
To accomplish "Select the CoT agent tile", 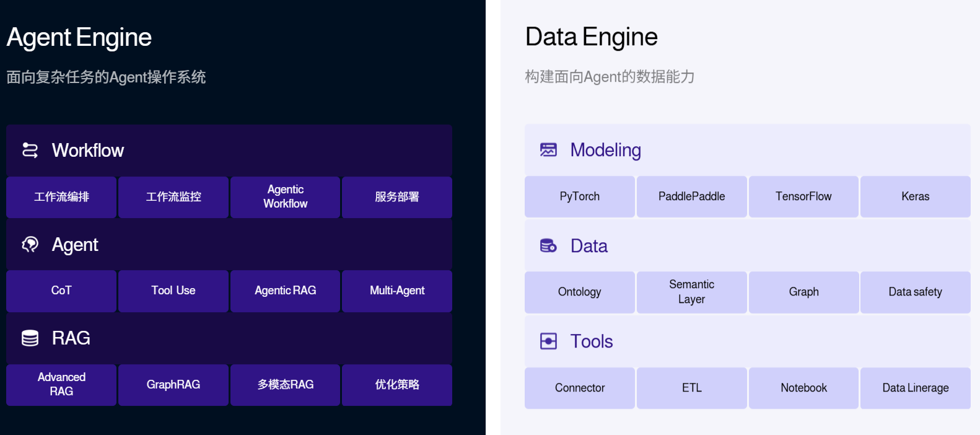I will coord(61,291).
